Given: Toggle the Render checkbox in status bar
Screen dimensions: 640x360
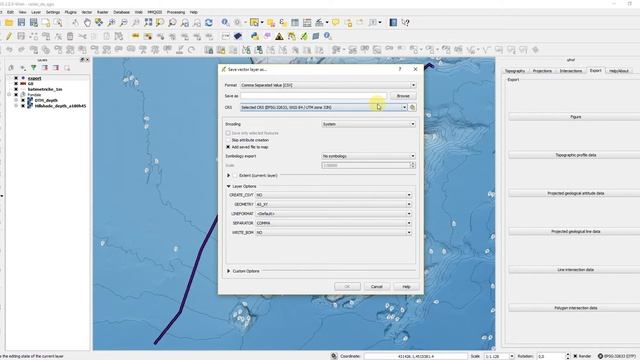Looking at the screenshot, I should click(576, 356).
